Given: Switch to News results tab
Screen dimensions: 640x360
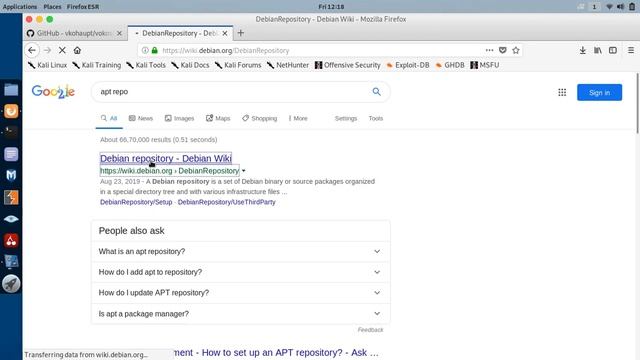Looking at the screenshot, I should pos(141,118).
